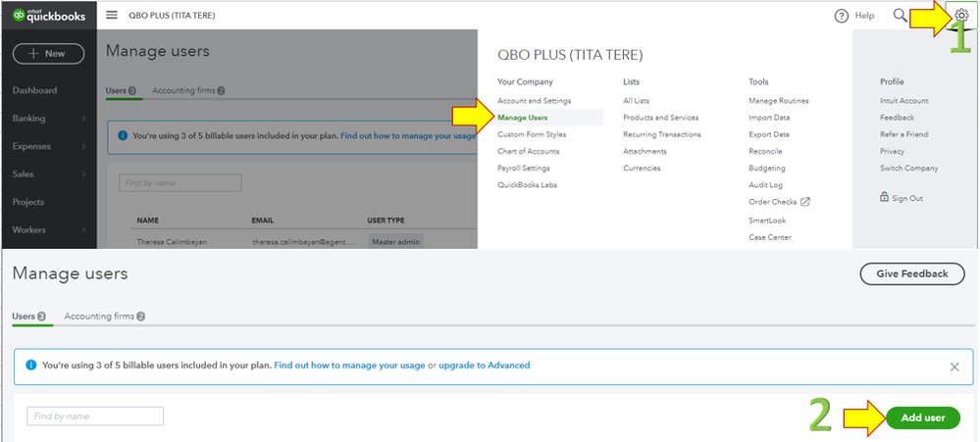Open Manage Routines tool

pos(779,101)
